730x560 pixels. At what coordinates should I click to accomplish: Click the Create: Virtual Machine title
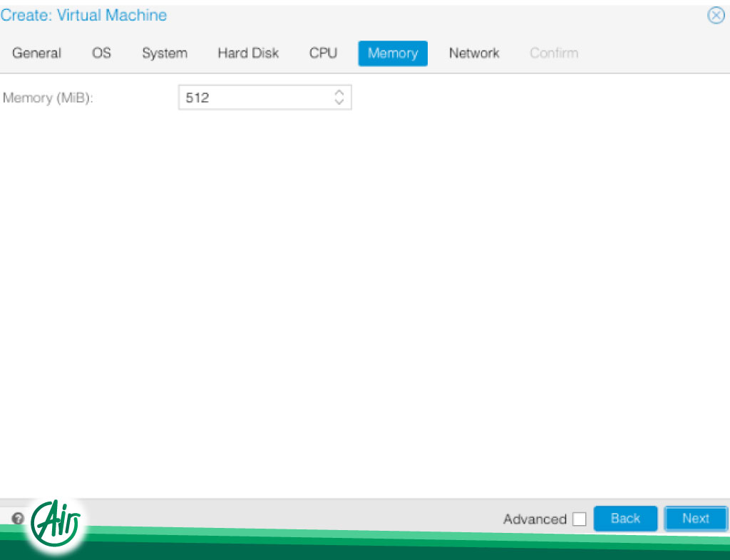(x=84, y=16)
